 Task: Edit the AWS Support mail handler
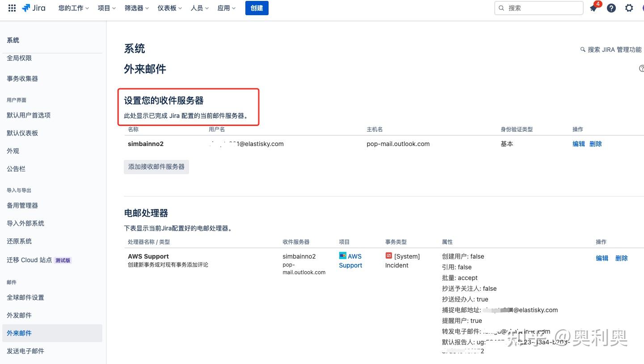[602, 258]
